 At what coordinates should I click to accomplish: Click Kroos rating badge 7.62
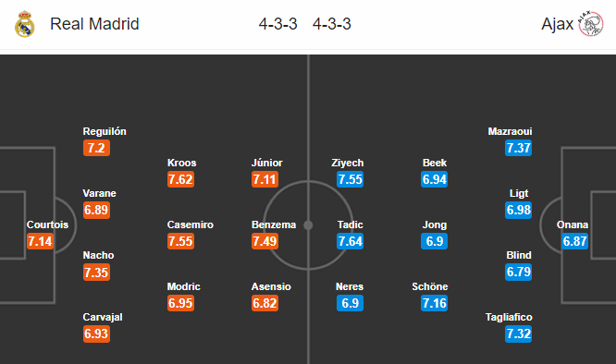point(180,179)
